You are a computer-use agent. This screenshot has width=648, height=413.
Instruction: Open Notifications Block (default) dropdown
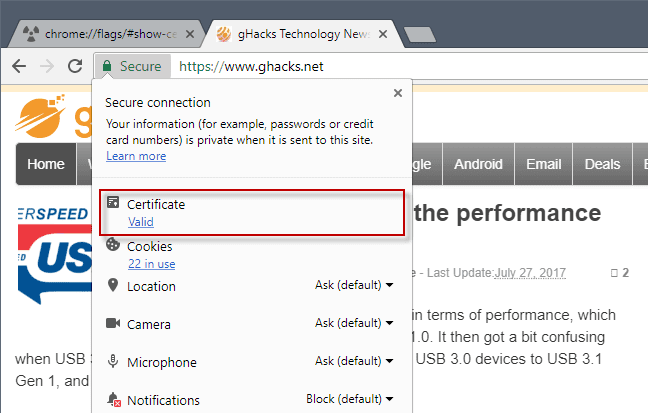pyautogui.click(x=350, y=399)
